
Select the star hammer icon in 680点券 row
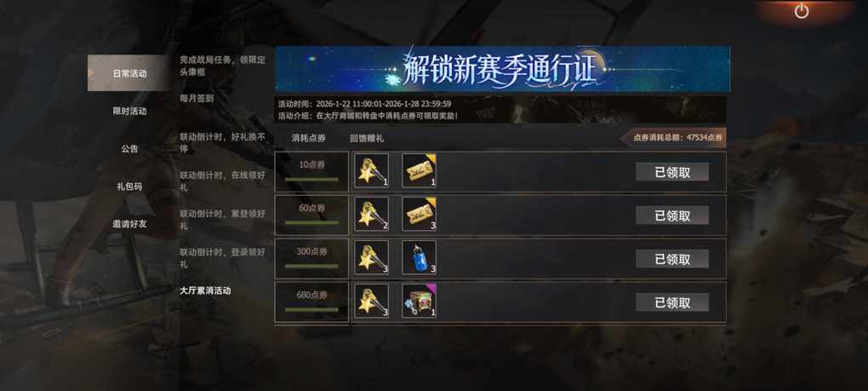coord(371,301)
